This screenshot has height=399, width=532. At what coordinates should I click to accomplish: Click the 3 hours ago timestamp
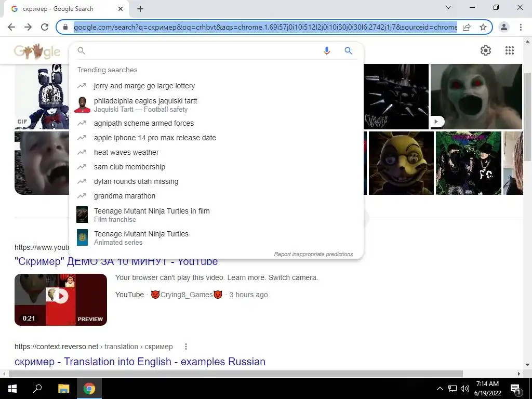[x=248, y=295]
